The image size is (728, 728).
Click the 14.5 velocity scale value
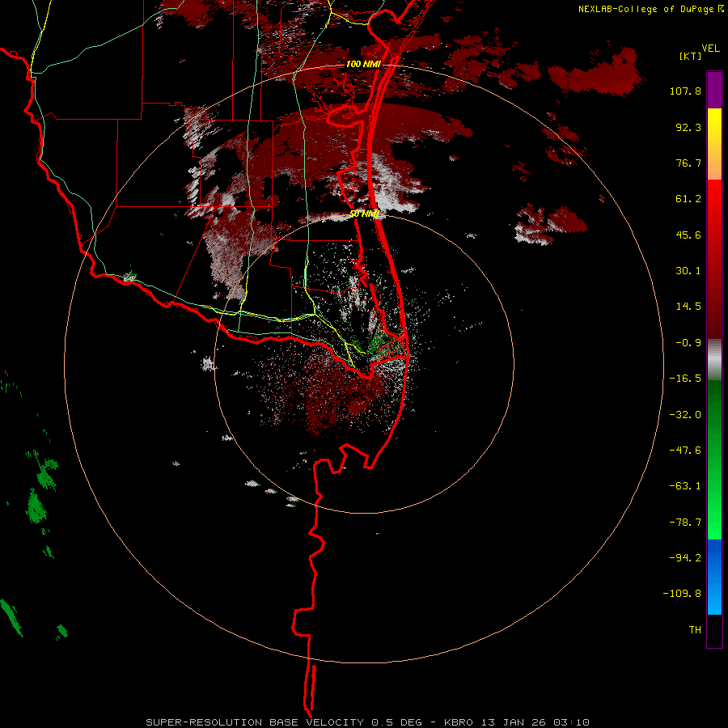coord(688,307)
